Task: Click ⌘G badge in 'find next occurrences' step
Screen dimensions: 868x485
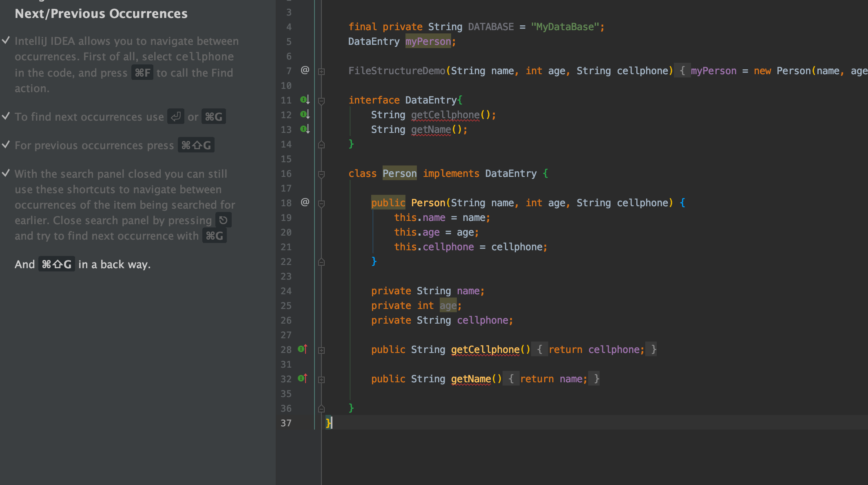Action: (x=214, y=117)
